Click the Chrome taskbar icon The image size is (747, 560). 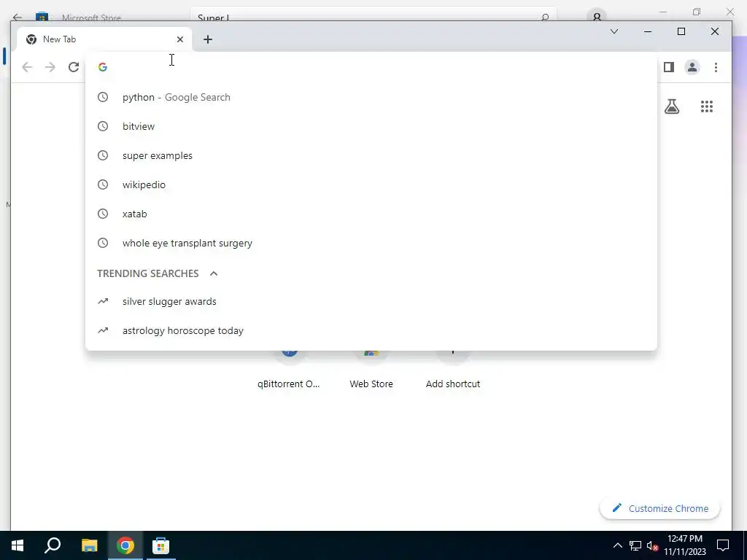pyautogui.click(x=125, y=545)
